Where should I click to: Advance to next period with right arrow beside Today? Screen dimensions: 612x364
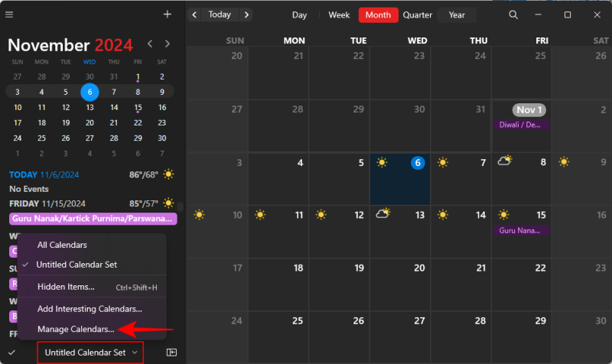[246, 15]
